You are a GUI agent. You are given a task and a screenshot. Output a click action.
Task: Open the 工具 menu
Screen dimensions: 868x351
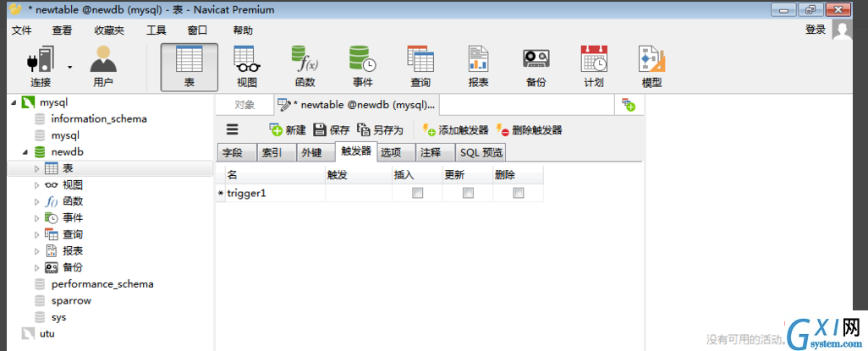click(157, 30)
